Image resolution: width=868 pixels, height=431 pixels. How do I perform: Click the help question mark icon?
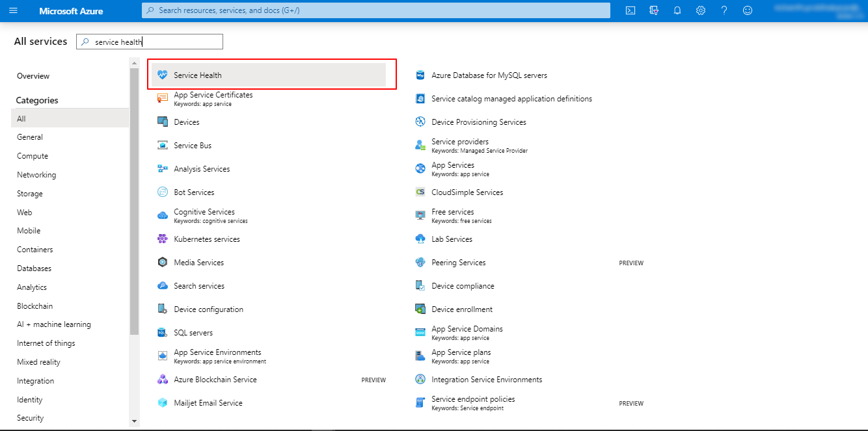724,10
